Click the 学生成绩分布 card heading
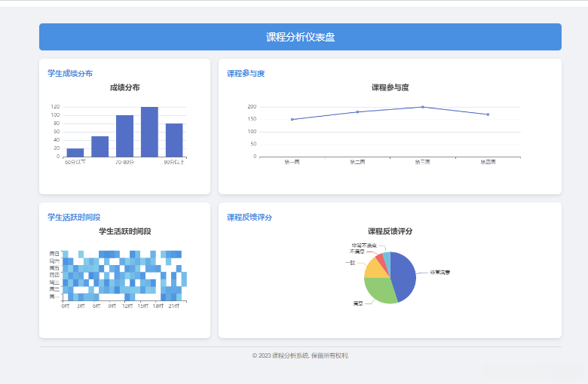The height and width of the screenshot is (384, 588). (x=70, y=74)
